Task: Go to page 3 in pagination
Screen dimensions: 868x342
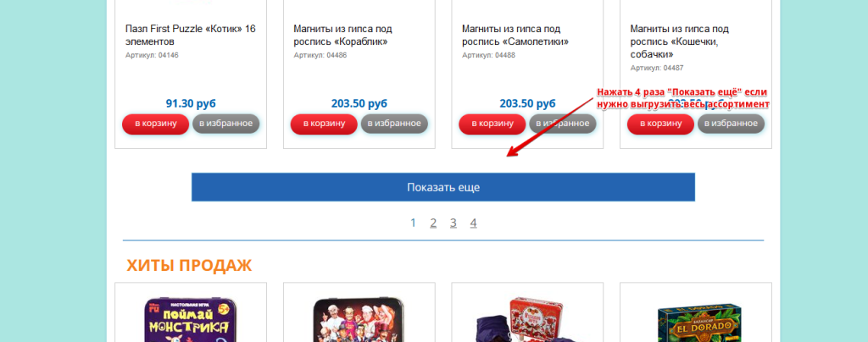Action: (x=453, y=223)
